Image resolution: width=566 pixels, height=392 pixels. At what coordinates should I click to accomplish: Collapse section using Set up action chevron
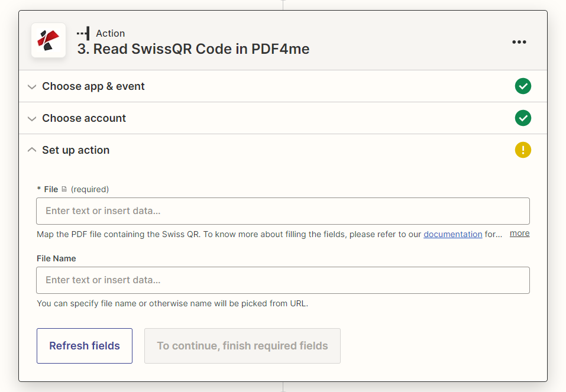[x=32, y=150]
